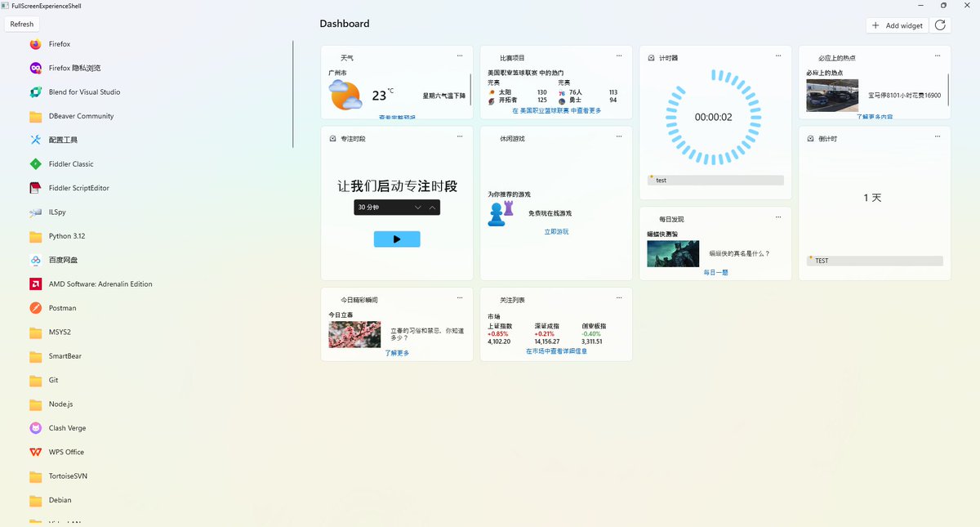The height and width of the screenshot is (527, 980).
Task: Click the chess pieces game icon
Action: point(501,214)
